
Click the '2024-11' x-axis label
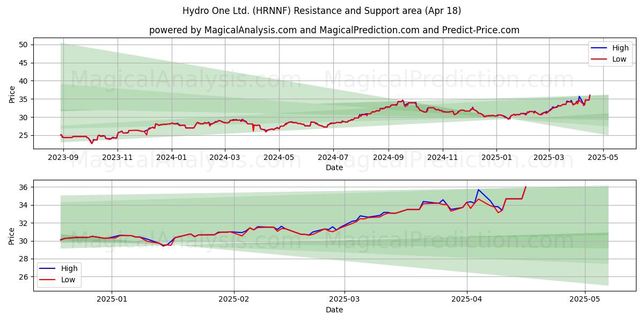[x=443, y=158]
